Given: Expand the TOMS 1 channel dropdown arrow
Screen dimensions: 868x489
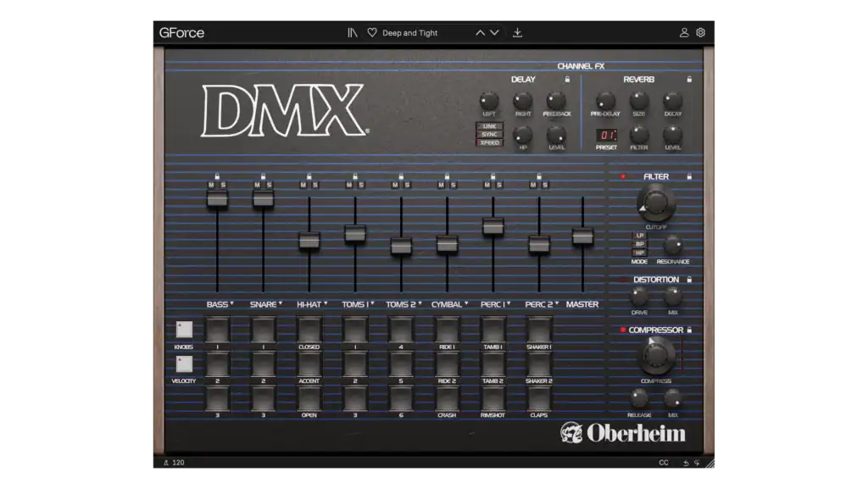Looking at the screenshot, I should coord(373,303).
